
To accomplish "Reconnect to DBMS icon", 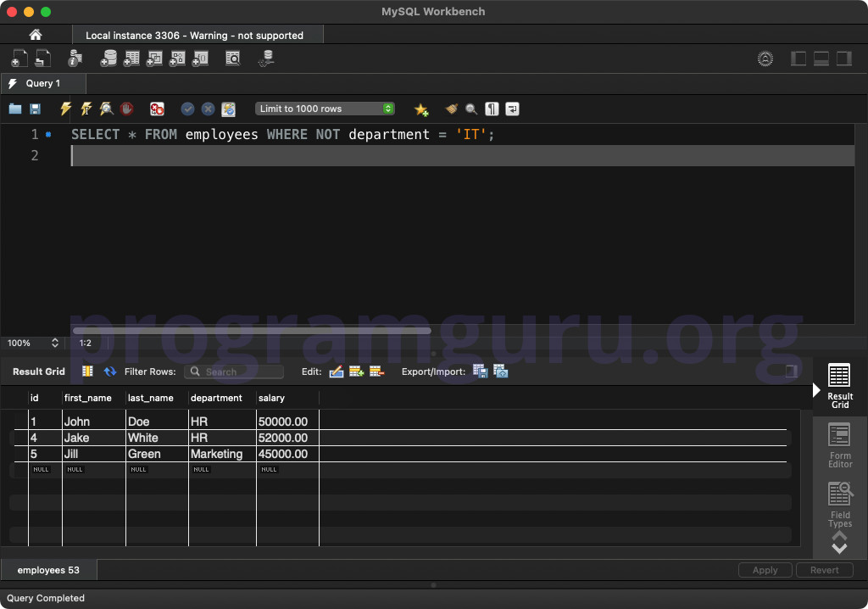I will [267, 59].
